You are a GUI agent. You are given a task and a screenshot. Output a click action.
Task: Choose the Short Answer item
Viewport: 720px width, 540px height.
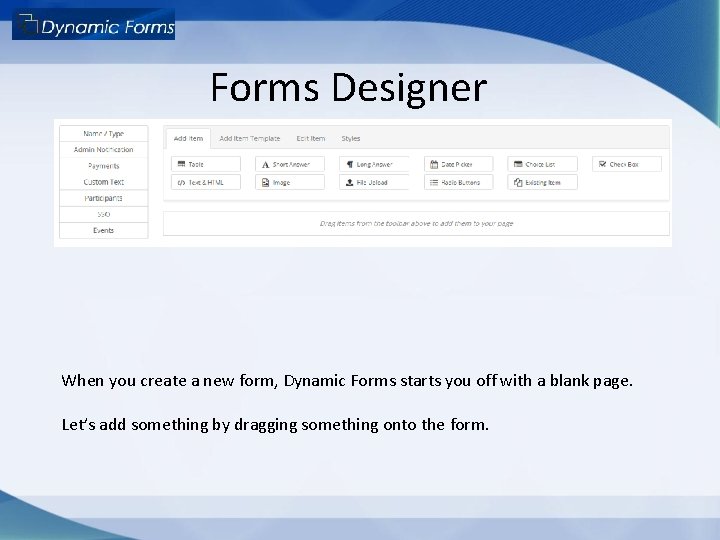(290, 164)
